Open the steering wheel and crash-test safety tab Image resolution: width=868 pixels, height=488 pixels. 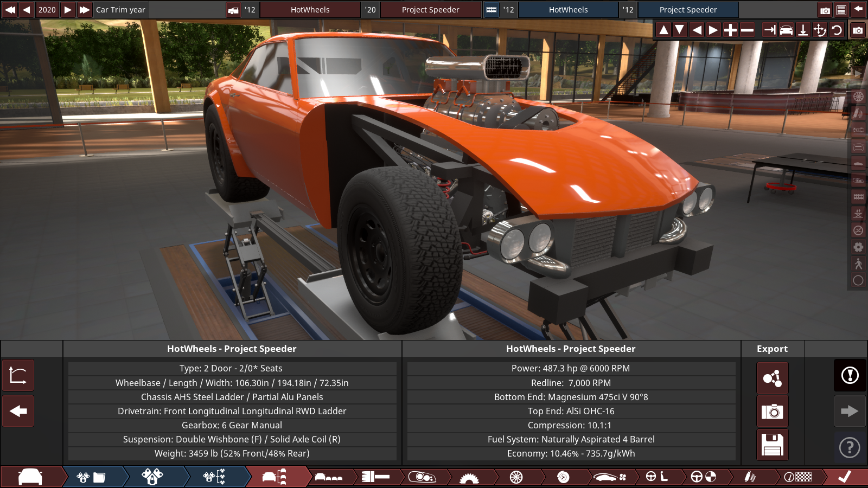[704, 477]
